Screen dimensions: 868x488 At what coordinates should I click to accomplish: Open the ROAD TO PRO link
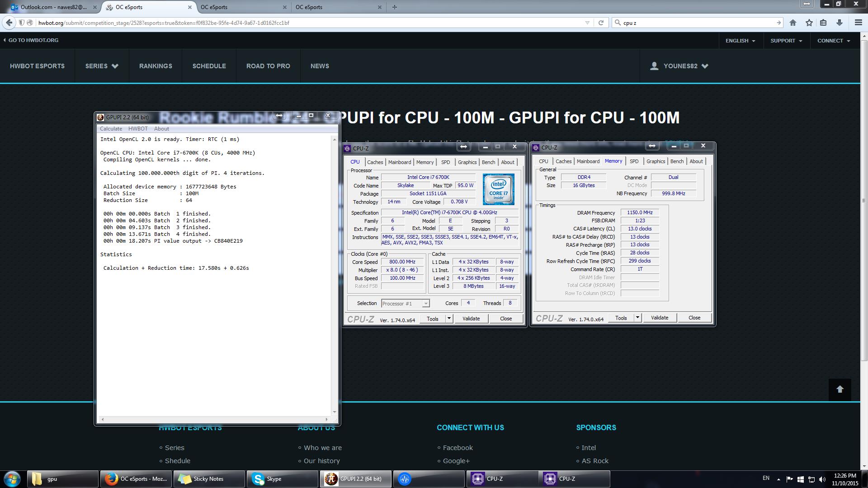pos(268,66)
